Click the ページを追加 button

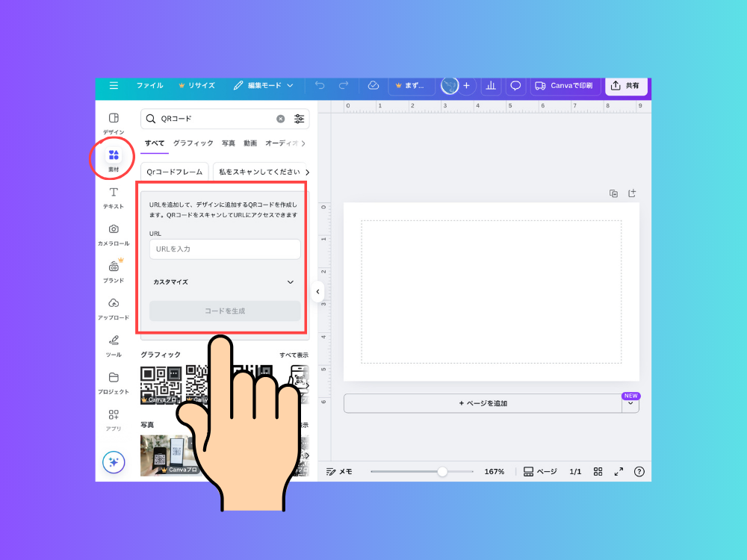483,403
